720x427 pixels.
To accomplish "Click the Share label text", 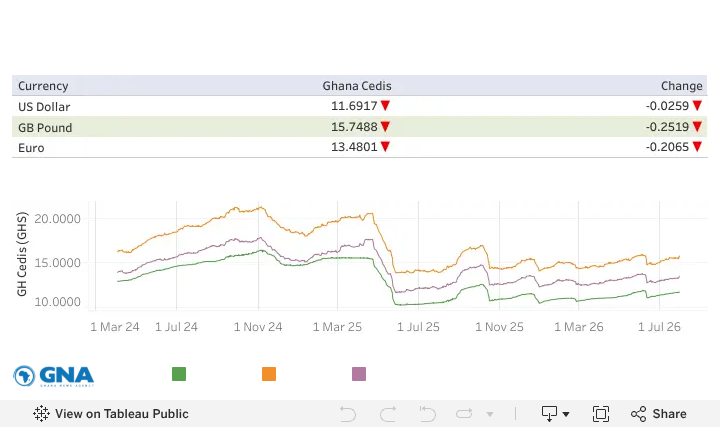I will (669, 414).
